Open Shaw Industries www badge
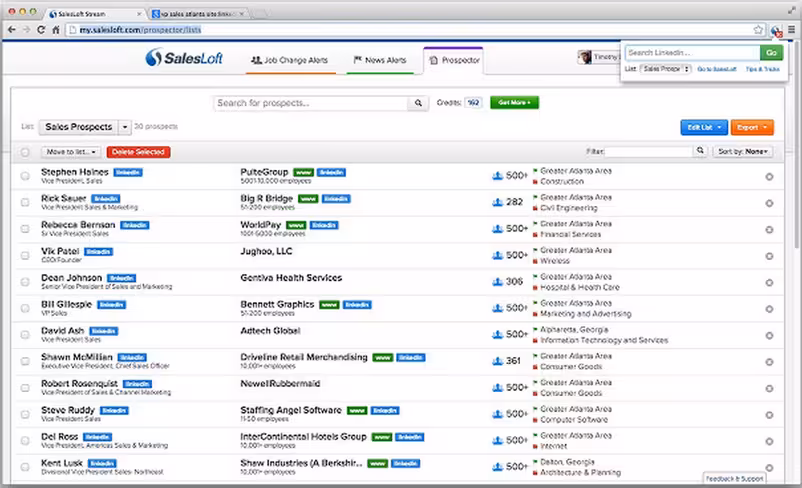Image resolution: width=802 pixels, height=488 pixels. 377,463
